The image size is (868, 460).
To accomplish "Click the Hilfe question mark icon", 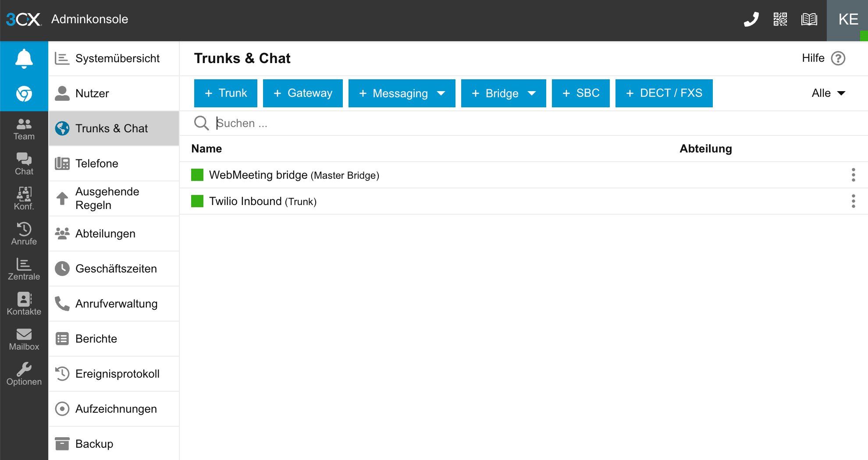I will [x=838, y=58].
